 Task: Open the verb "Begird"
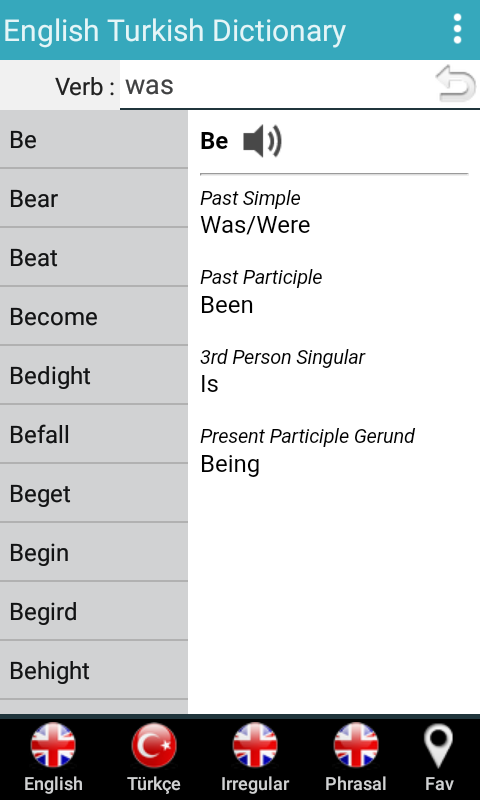pyautogui.click(x=94, y=611)
